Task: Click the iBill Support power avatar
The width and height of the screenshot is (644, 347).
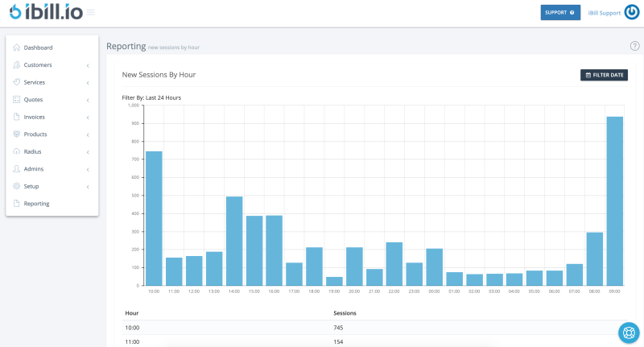Action: [632, 12]
